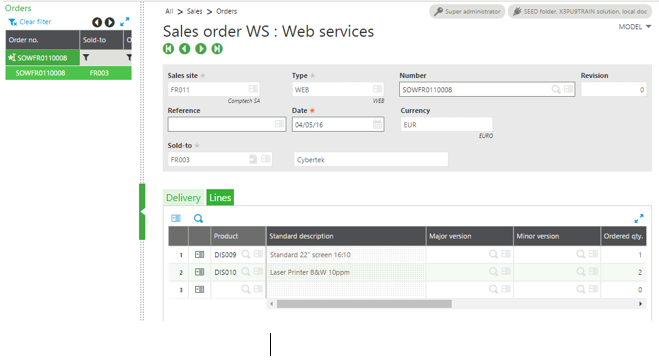The width and height of the screenshot is (659, 364).
Task: Select order row SOWFR0110008 FR003
Action: [x=69, y=73]
